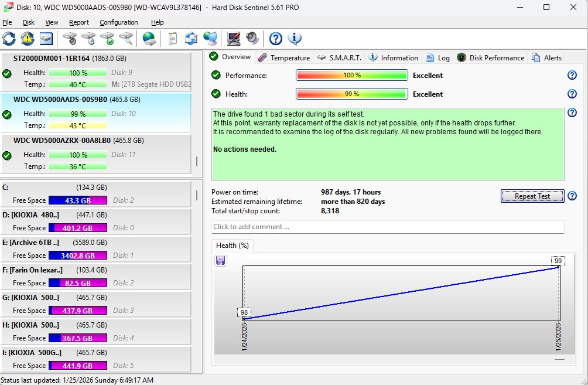Click the Health 99% gradient bar
The height and width of the screenshot is (385, 588).
click(x=351, y=94)
